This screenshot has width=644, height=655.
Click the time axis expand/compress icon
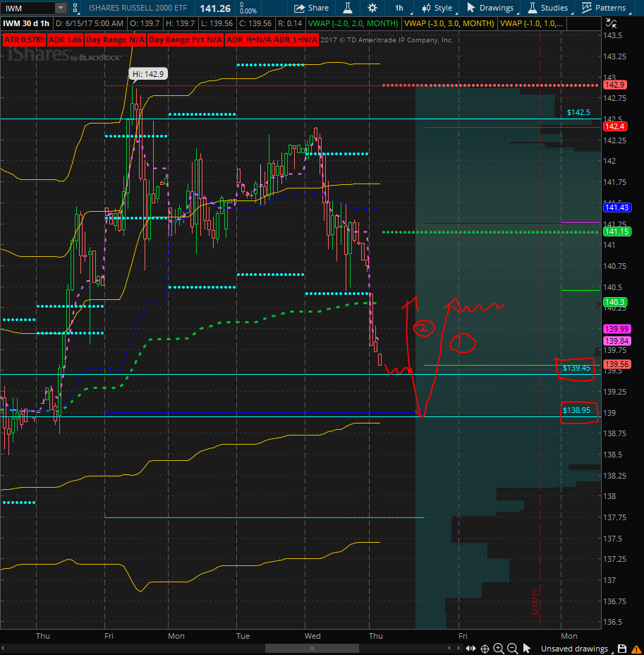tap(470, 649)
